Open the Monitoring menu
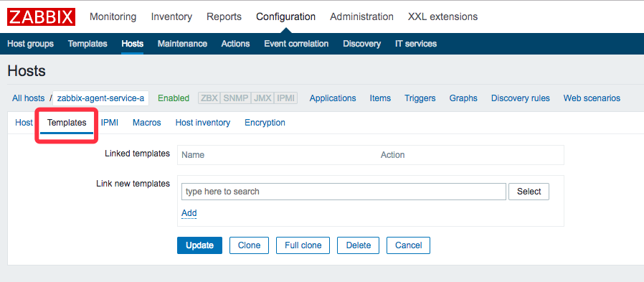Image resolution: width=644 pixels, height=282 pixels. [x=113, y=17]
